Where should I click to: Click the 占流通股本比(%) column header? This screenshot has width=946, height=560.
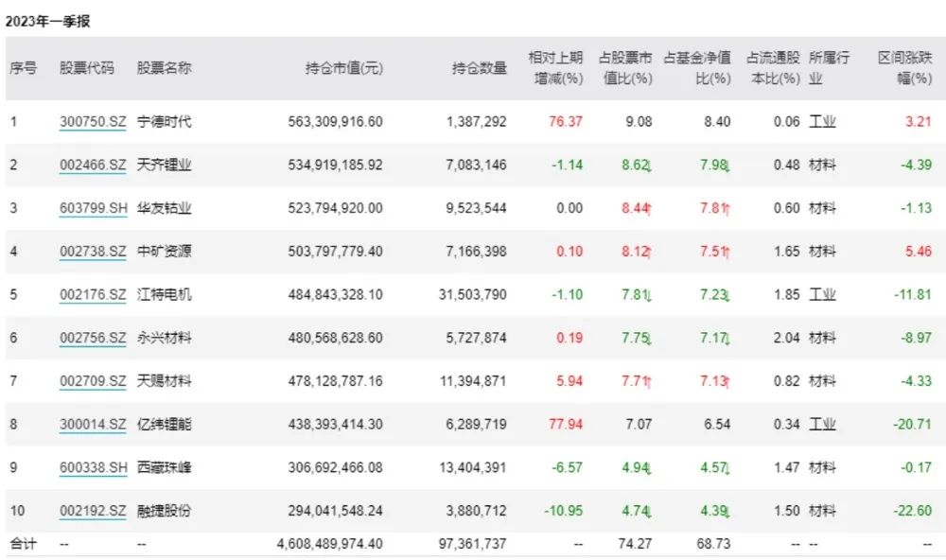(x=773, y=67)
